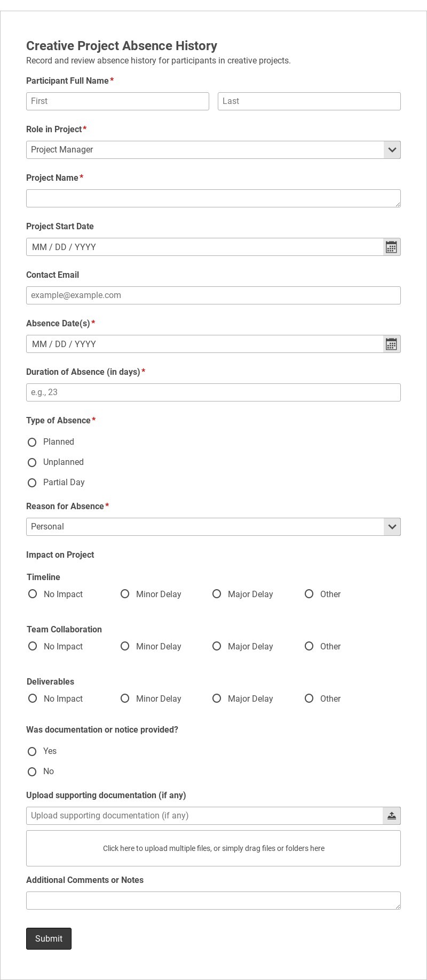
Task: Submit the absence history form
Action: [x=49, y=938]
